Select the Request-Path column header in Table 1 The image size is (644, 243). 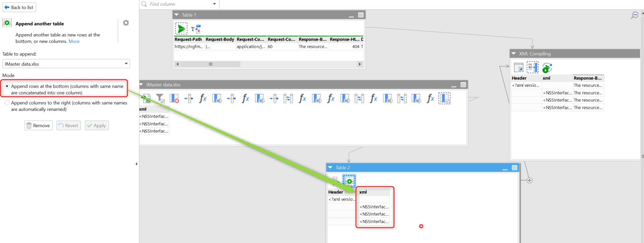tap(188, 39)
